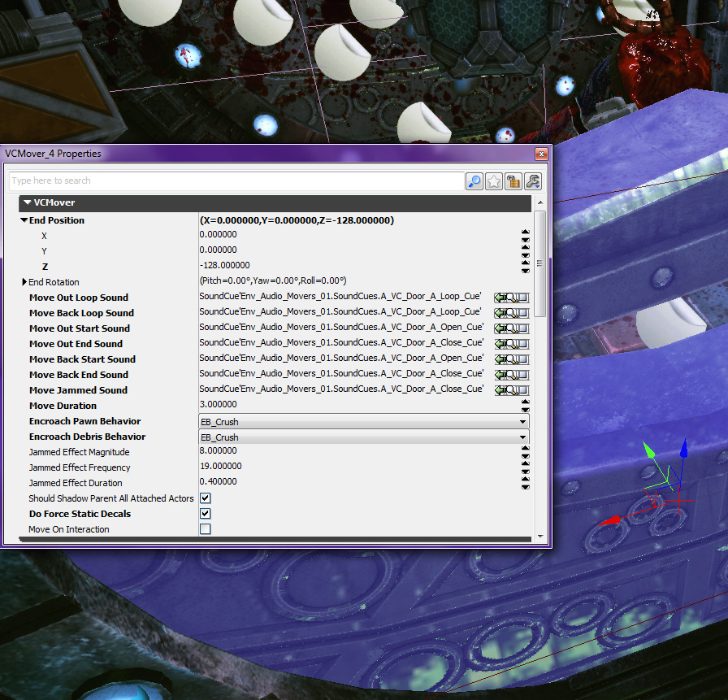Decrease Jammed Effect Frequency value
The image size is (728, 700).
tap(525, 472)
